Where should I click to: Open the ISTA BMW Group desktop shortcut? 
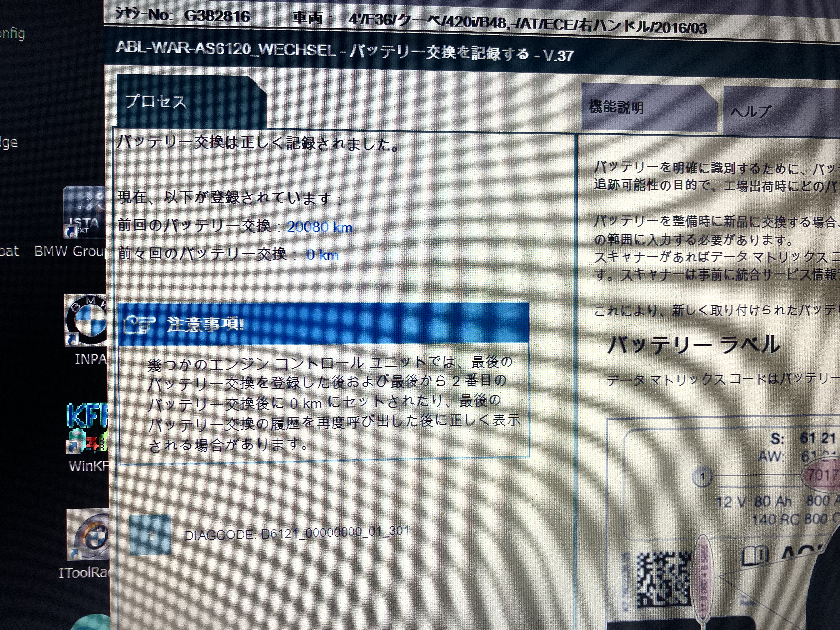pyautogui.click(x=84, y=213)
